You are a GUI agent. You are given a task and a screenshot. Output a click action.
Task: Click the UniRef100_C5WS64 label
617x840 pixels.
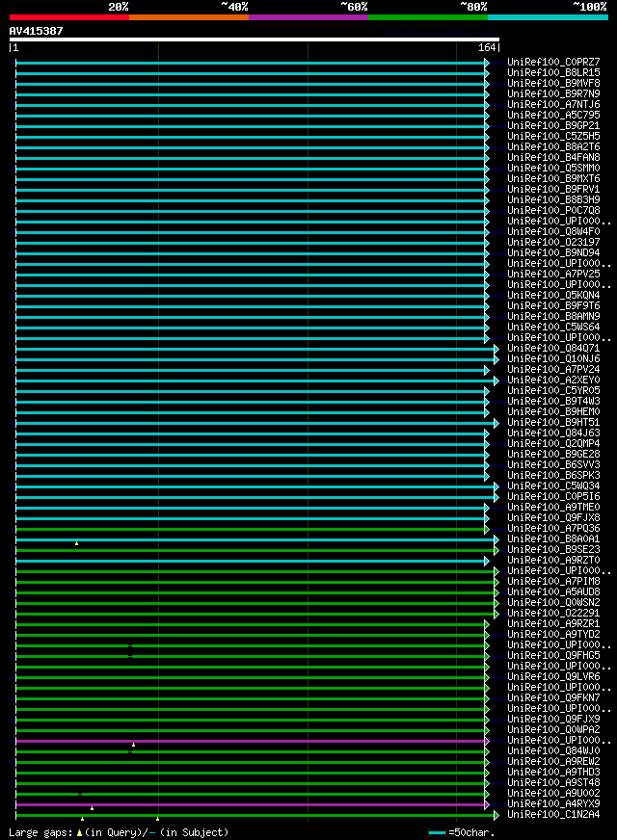553,327
